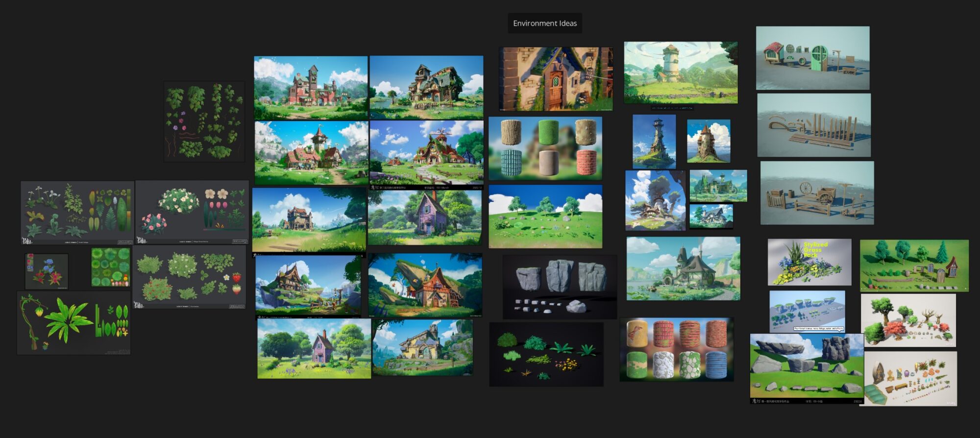The width and height of the screenshot is (980, 438).
Task: Click the white flowering bush reference sheet
Action: coord(192,212)
